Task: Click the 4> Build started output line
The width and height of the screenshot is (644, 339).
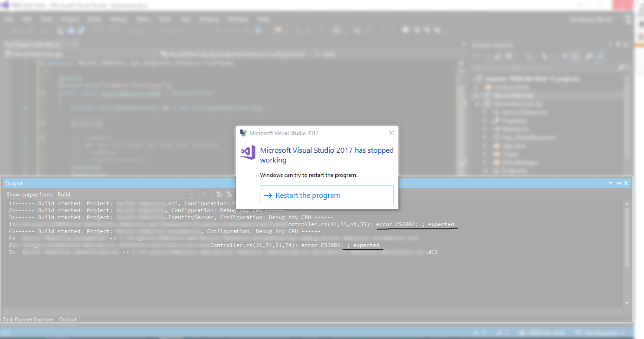Action: pos(164,231)
